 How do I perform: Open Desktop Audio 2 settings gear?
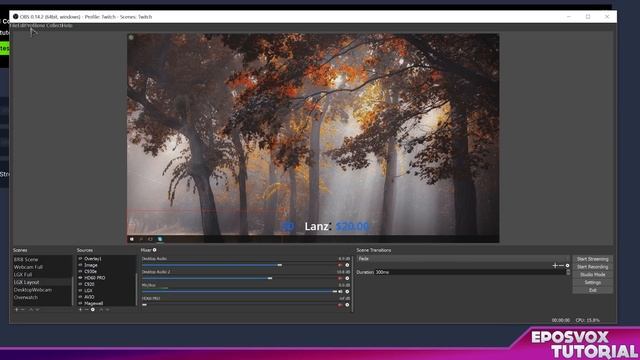347,278
